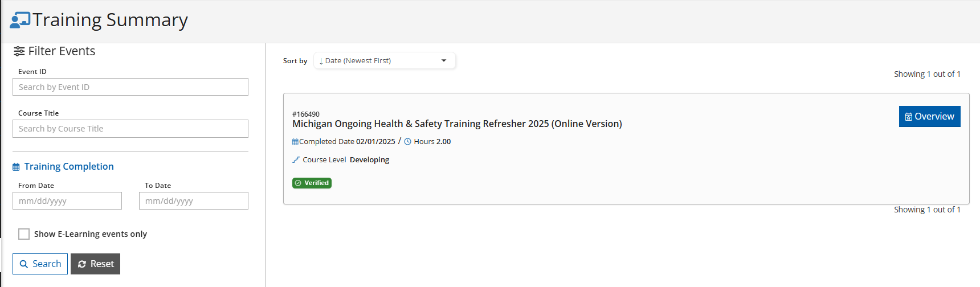
Task: Click the Training Completion heading
Action: click(x=69, y=166)
